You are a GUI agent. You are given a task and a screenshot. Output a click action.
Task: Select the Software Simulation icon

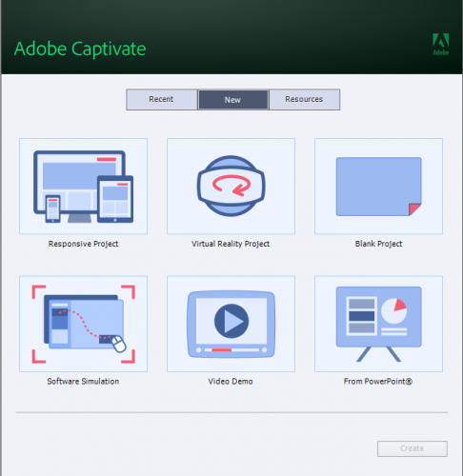pyautogui.click(x=83, y=324)
